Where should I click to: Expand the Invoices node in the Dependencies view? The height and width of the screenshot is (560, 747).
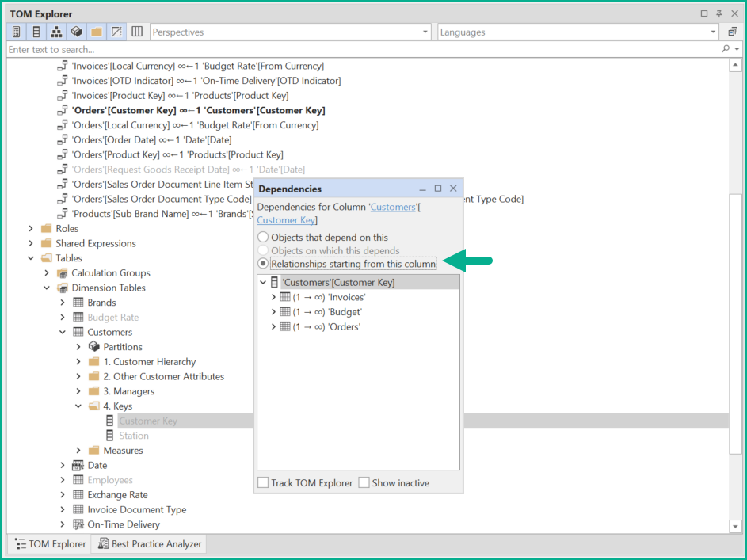(273, 295)
